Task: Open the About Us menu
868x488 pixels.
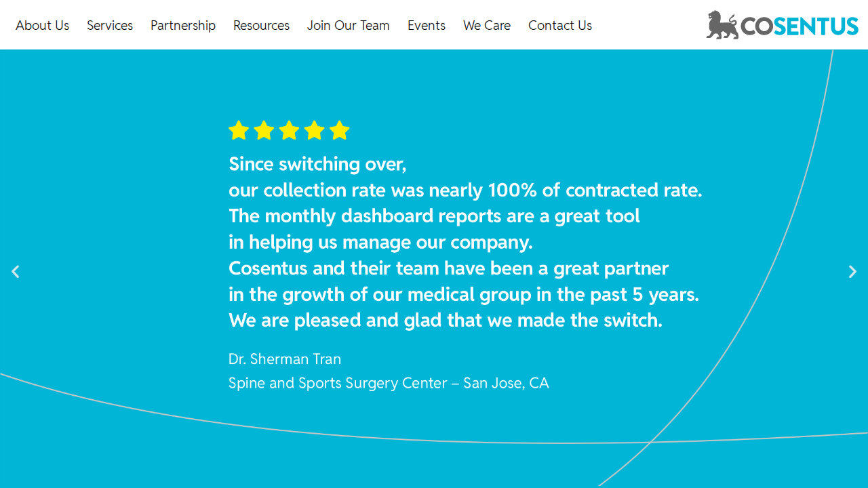Action: [43, 25]
